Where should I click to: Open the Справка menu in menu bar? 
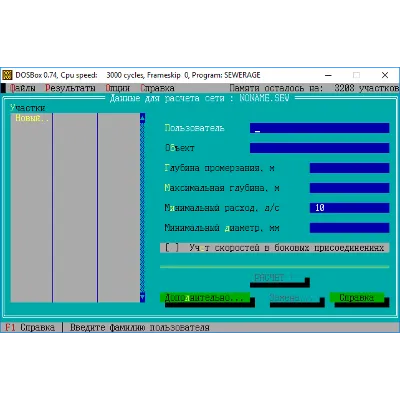pos(157,88)
